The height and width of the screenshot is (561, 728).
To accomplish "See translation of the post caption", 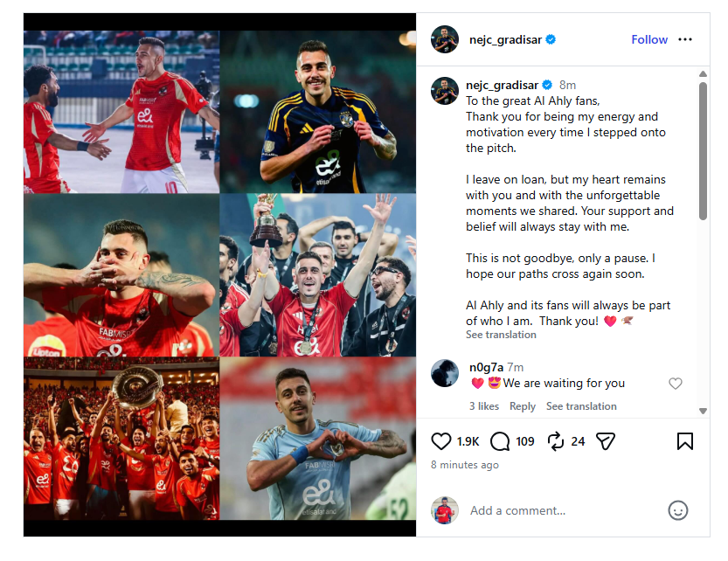I will (501, 335).
